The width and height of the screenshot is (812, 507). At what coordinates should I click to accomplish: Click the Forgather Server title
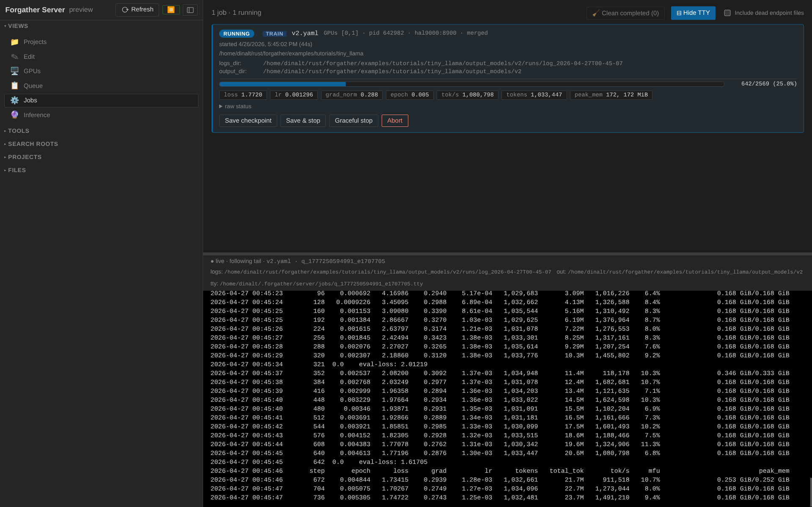tap(35, 10)
